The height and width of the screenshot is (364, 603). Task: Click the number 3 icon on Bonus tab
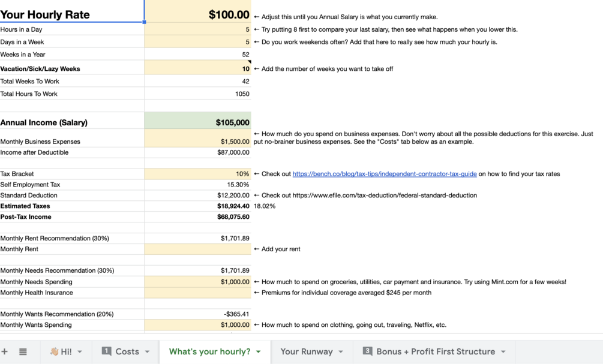pos(368,351)
